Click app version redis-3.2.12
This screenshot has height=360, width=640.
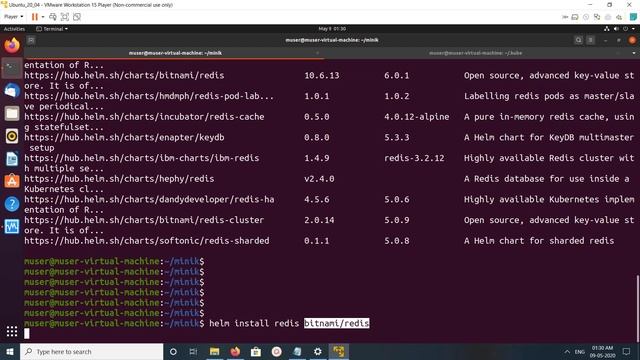414,158
